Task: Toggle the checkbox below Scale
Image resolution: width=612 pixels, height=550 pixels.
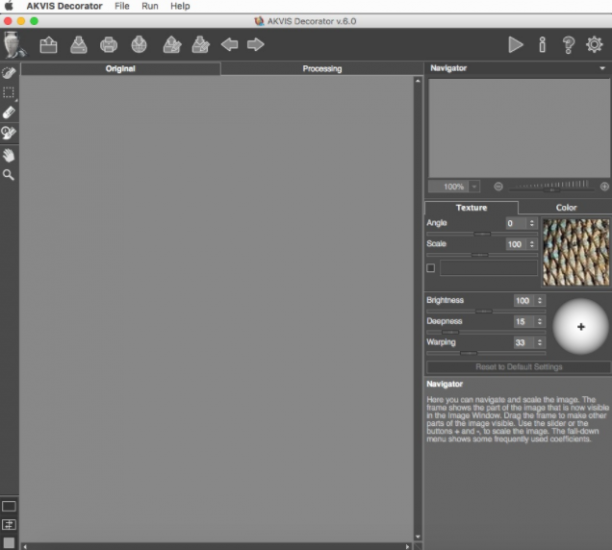Action: pyautogui.click(x=431, y=268)
